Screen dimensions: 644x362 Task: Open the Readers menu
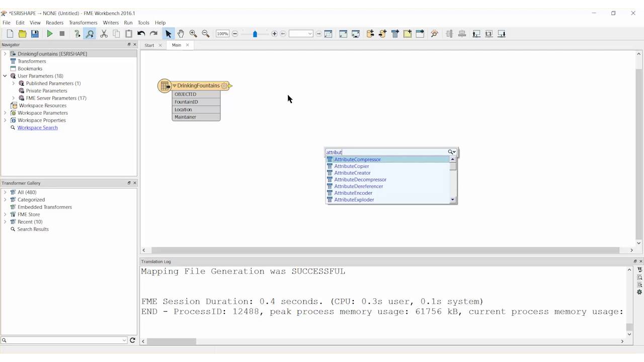coord(54,23)
